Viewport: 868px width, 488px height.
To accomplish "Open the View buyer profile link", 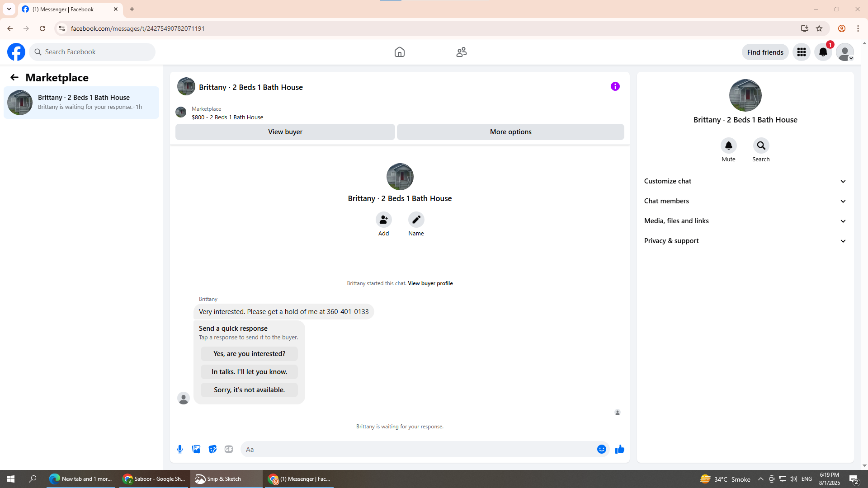I will click(x=430, y=283).
